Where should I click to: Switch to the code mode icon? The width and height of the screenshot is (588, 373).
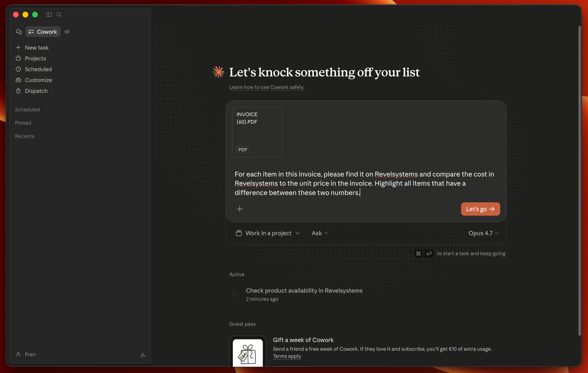67,32
